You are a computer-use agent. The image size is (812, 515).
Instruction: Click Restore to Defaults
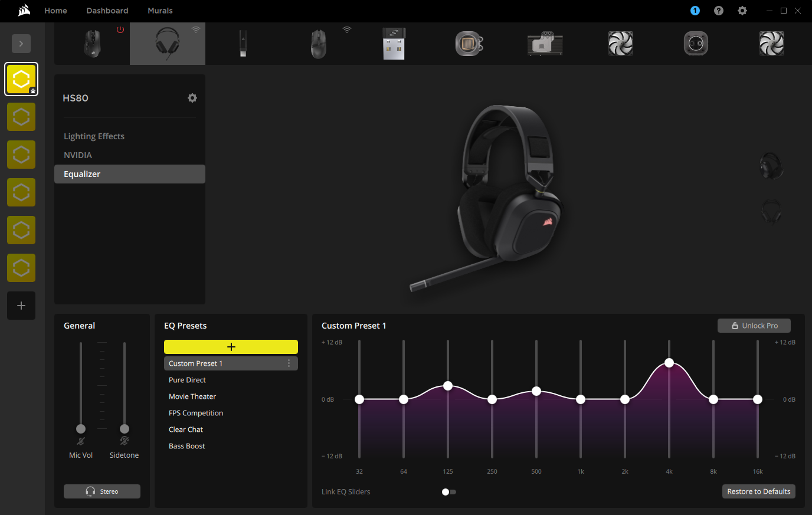(x=759, y=491)
